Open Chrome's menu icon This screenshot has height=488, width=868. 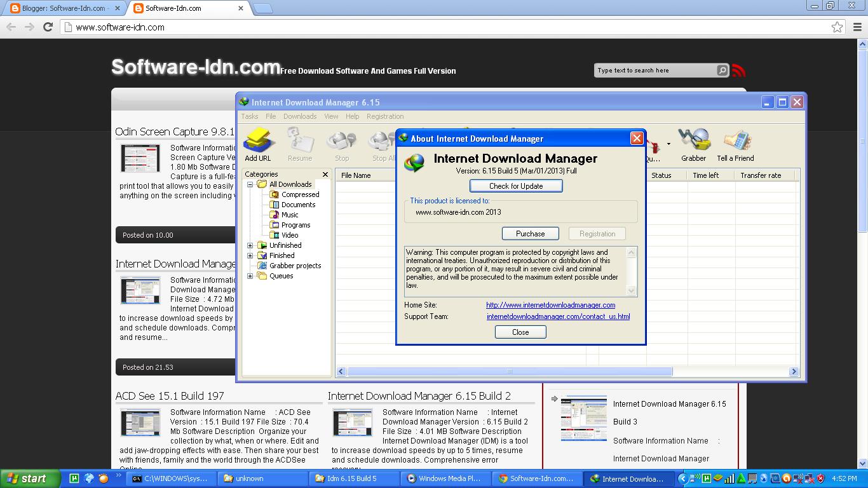coord(858,27)
